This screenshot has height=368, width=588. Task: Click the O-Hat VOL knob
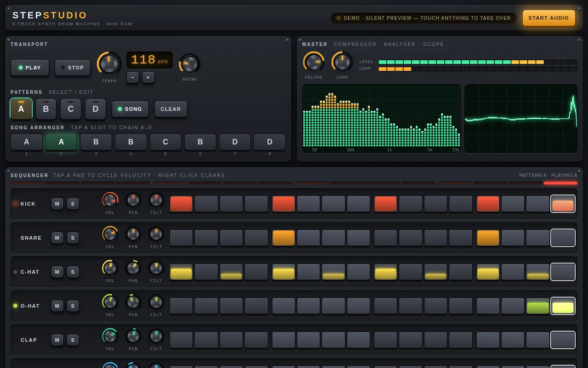pyautogui.click(x=110, y=302)
